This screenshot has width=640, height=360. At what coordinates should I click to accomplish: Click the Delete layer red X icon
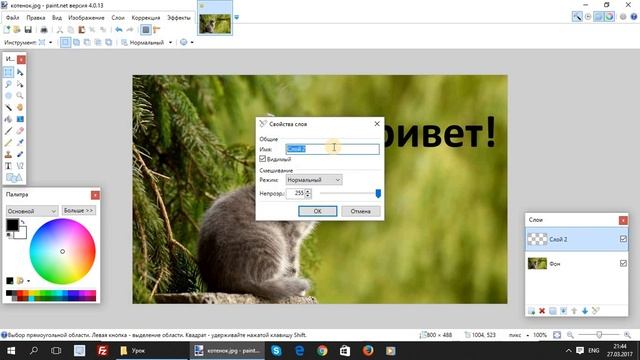[542, 311]
